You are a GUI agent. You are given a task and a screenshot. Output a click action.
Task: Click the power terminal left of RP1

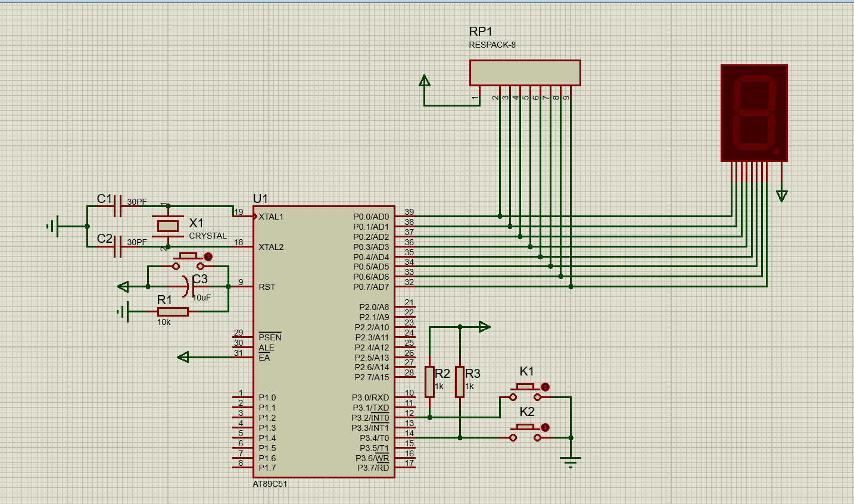(x=425, y=81)
